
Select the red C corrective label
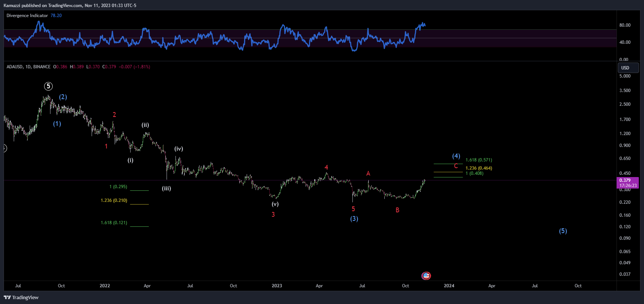[x=456, y=166]
